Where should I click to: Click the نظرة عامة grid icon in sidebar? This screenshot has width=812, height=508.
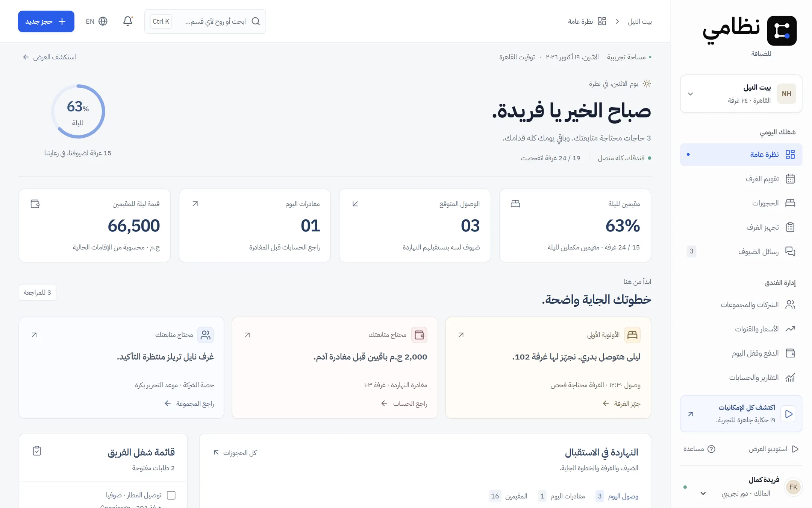[790, 154]
